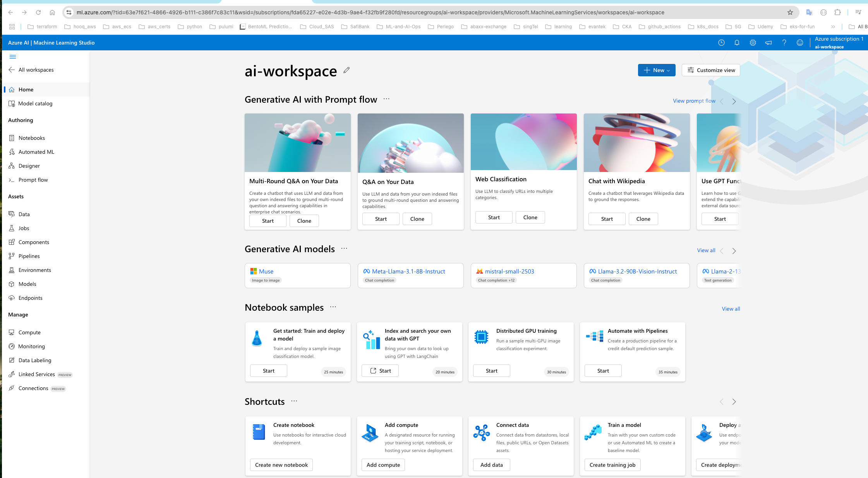Click the back arrow next to All workspaces
Image resolution: width=868 pixels, height=478 pixels.
click(12, 70)
